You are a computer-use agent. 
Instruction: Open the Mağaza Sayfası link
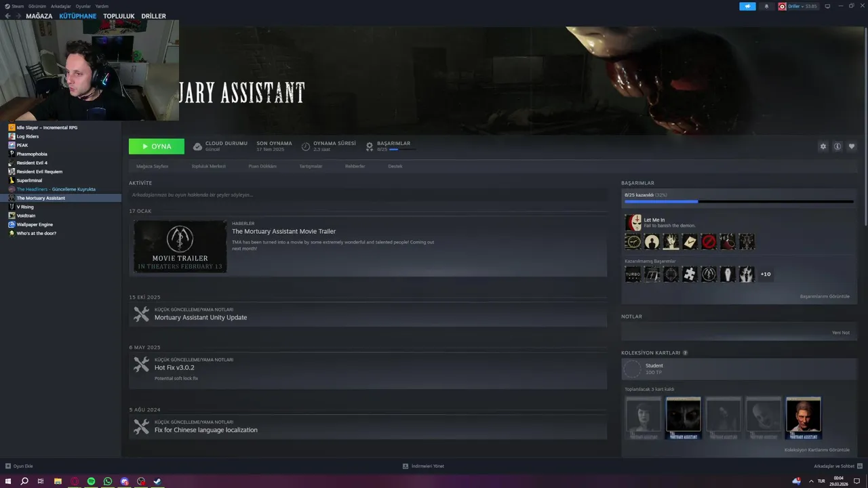tap(152, 166)
